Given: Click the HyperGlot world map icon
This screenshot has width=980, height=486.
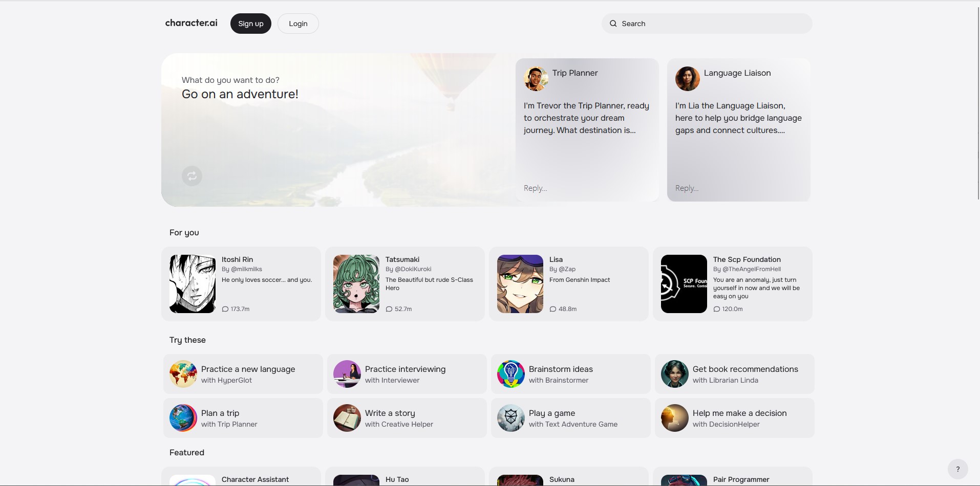Looking at the screenshot, I should [x=183, y=374].
